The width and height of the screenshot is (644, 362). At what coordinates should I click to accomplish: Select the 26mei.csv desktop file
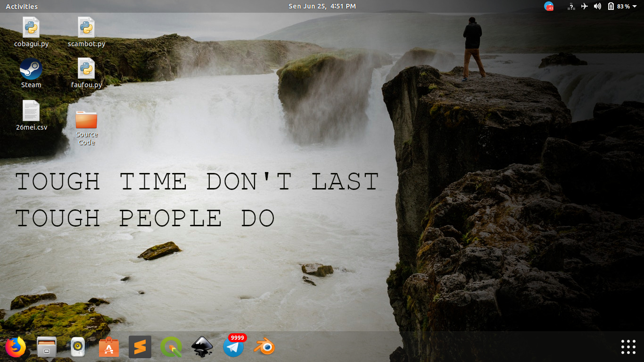31,115
